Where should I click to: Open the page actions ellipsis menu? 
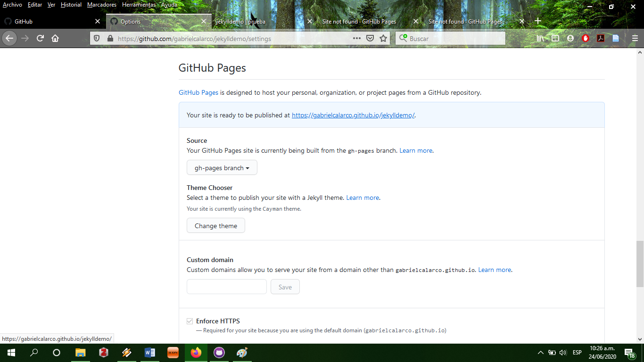(x=356, y=38)
